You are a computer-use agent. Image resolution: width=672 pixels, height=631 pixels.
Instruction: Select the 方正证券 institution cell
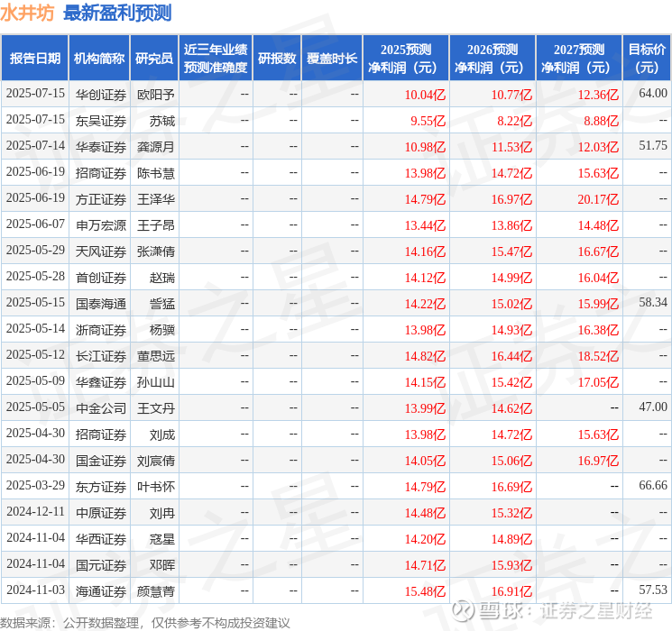click(x=101, y=199)
